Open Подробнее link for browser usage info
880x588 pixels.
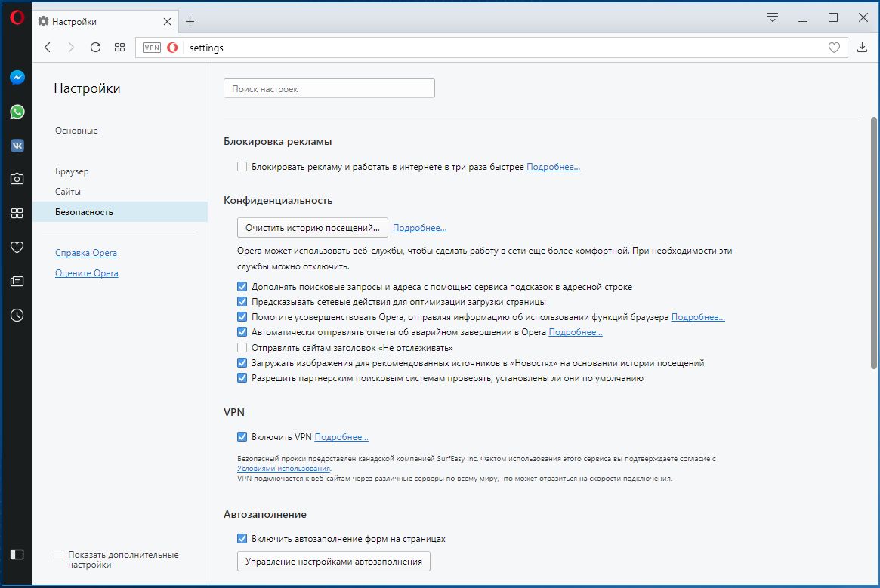[698, 317]
